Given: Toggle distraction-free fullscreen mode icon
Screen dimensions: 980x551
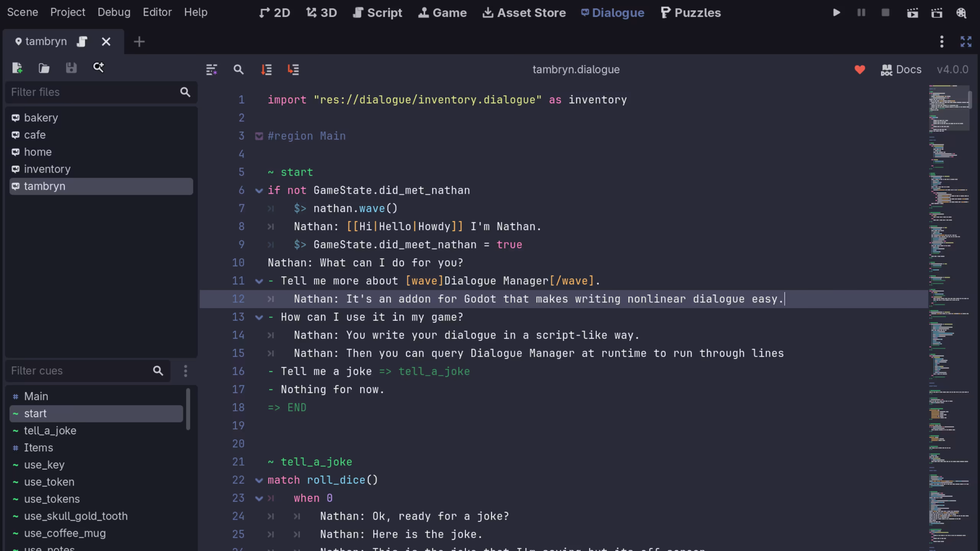Looking at the screenshot, I should 966,42.
